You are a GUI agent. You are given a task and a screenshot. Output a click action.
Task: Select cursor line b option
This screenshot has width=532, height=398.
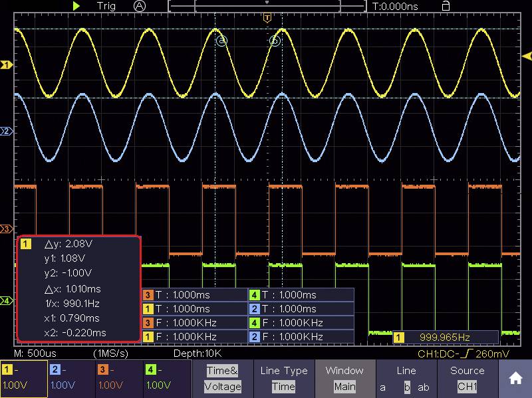click(407, 387)
